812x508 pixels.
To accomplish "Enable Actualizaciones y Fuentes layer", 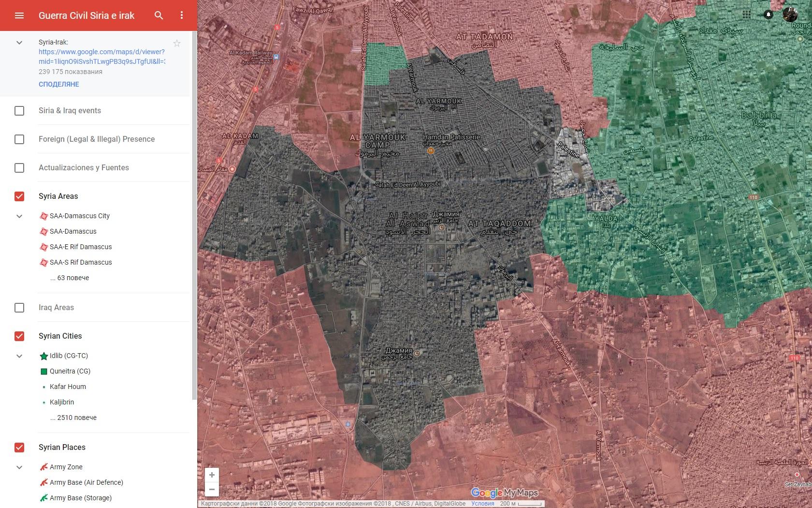I will (19, 168).
